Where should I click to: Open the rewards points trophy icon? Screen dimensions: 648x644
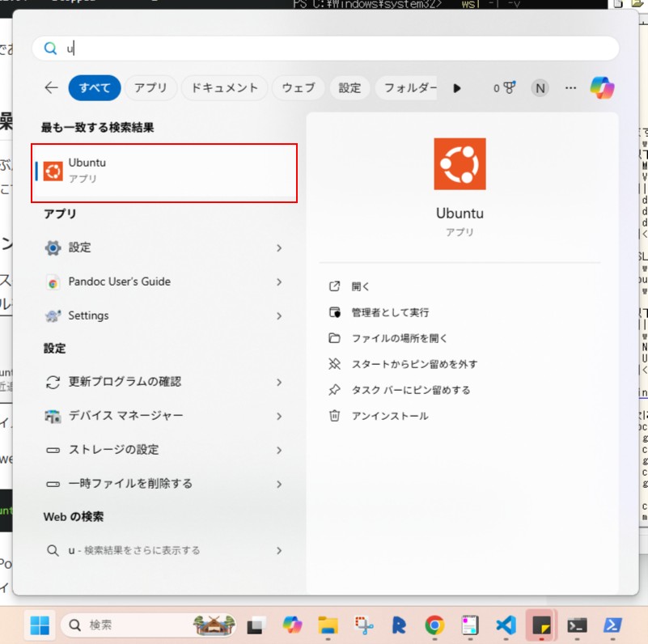coord(505,87)
